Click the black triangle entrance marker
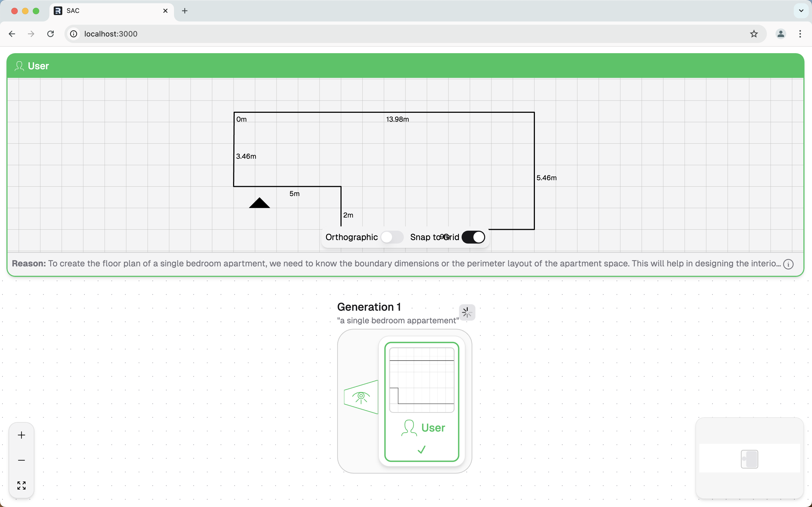 click(x=259, y=204)
